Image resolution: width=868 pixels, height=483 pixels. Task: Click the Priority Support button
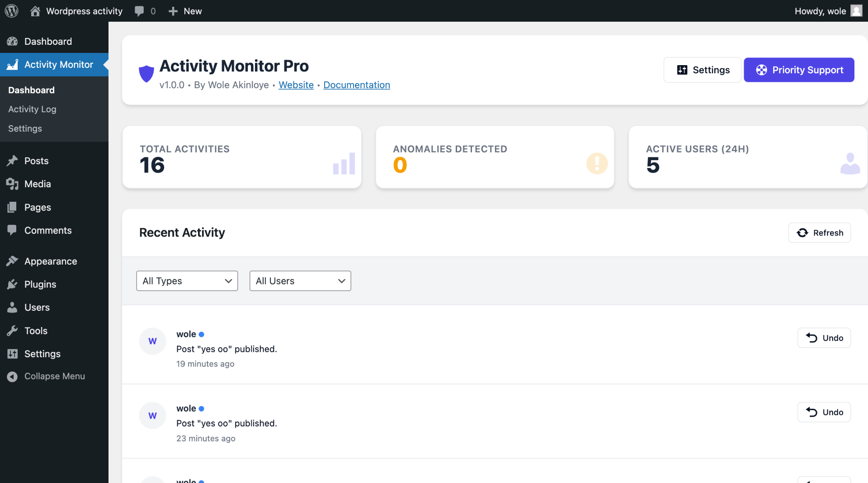[x=799, y=70]
